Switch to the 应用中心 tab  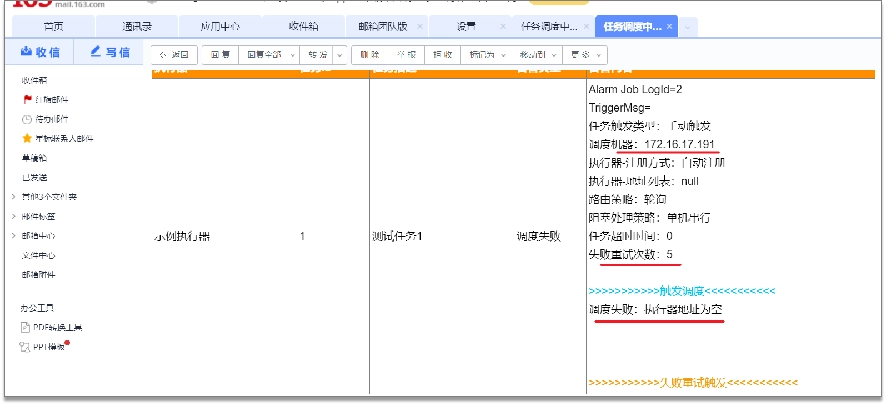click(x=220, y=27)
